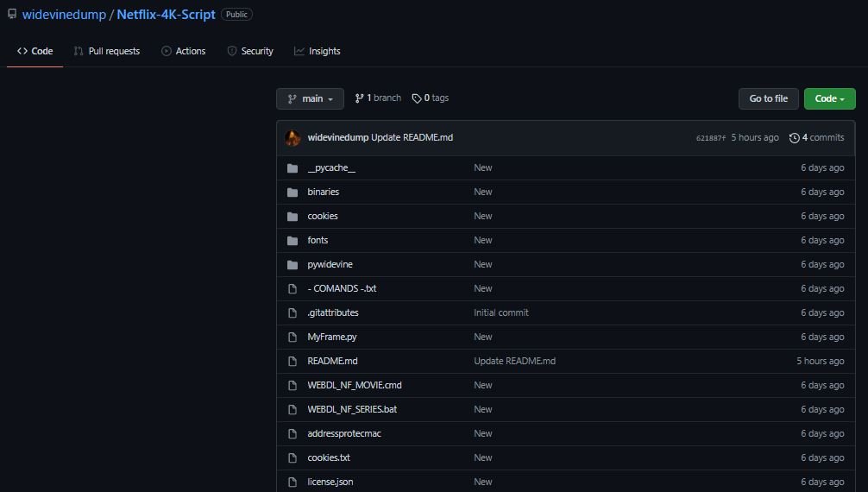The height and width of the screenshot is (492, 868).
Task: Click the Pull requests tab icon
Action: point(78,51)
